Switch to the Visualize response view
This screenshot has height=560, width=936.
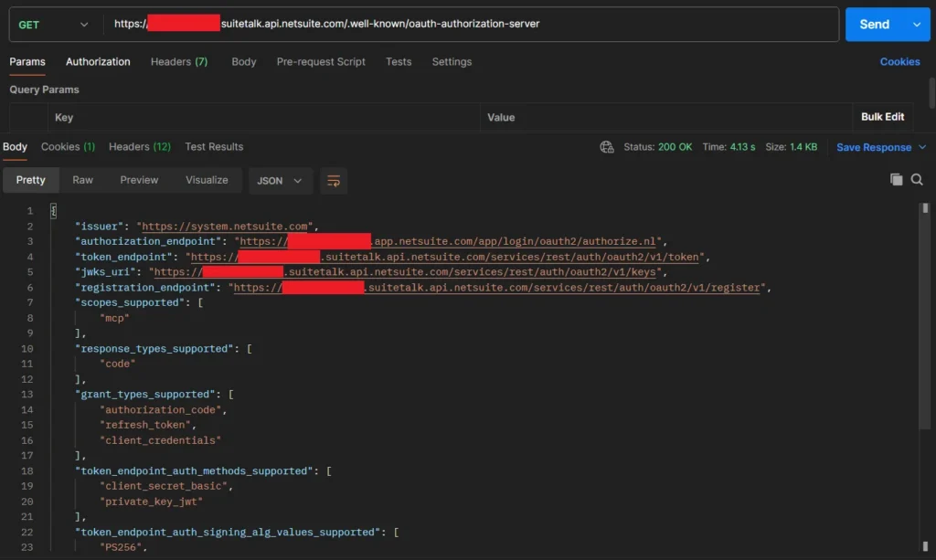[x=207, y=181]
